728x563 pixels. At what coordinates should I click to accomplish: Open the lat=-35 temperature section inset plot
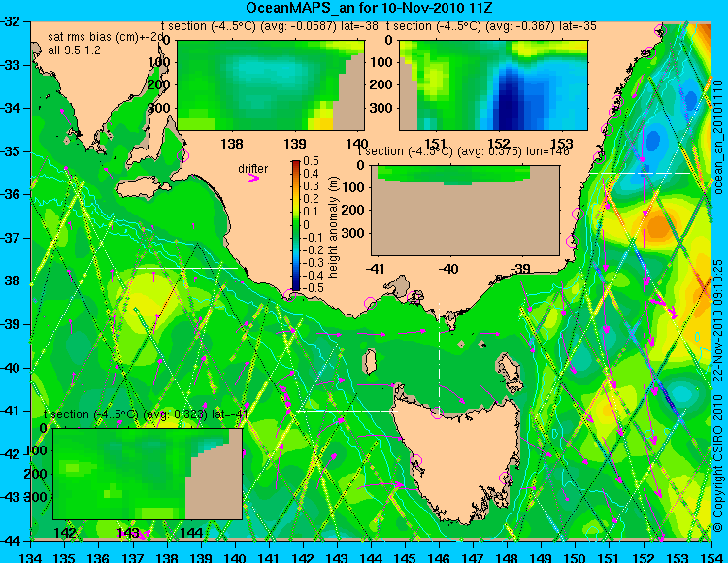pos(493,85)
